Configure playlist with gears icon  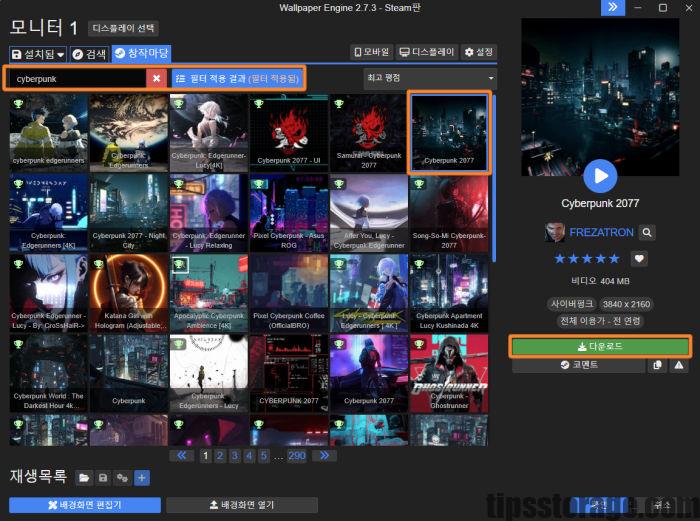coord(122,478)
